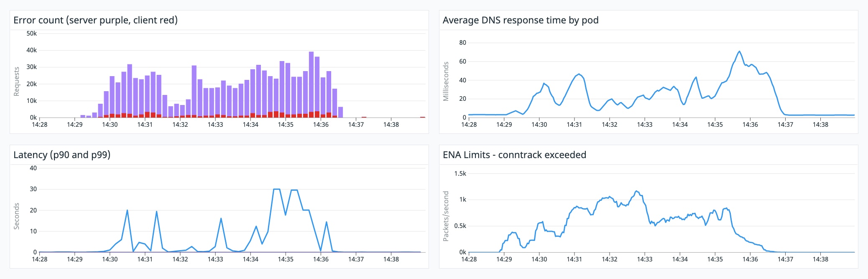Click the highest peak in the ENA Limits chart

pos(636,191)
